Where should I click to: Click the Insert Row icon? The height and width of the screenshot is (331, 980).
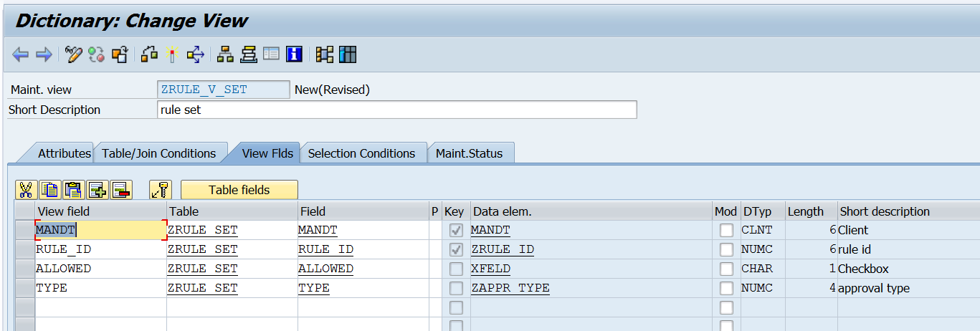point(97,190)
